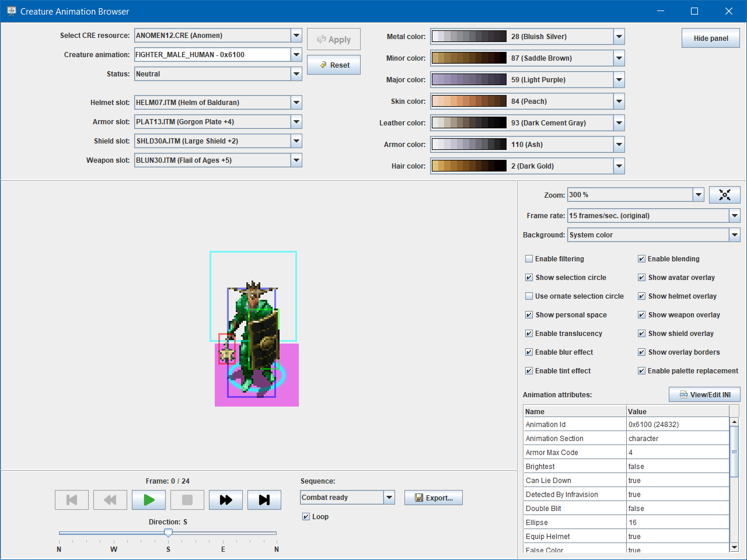
Task: Expand the Sequence dropdown
Action: pyautogui.click(x=389, y=498)
